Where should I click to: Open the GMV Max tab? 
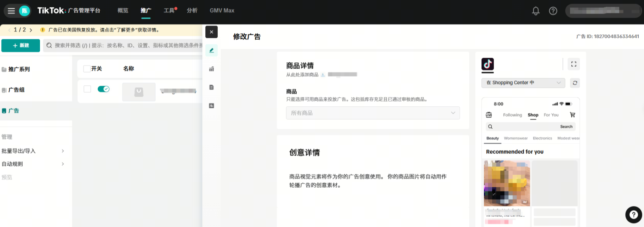(222, 11)
